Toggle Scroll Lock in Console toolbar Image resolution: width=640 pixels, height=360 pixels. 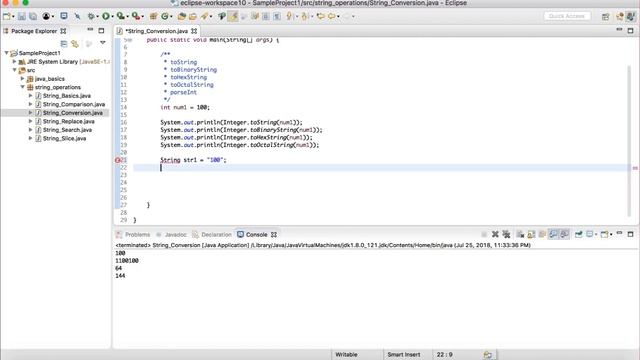[531, 234]
